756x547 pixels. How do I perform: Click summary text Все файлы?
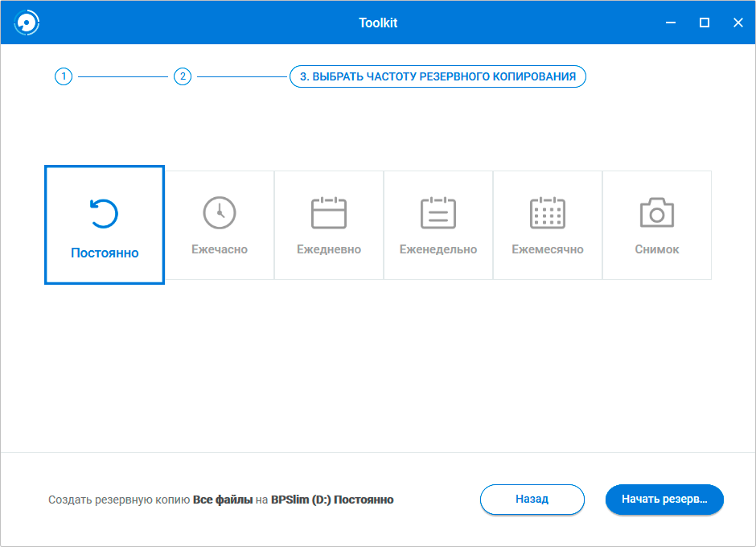click(223, 500)
